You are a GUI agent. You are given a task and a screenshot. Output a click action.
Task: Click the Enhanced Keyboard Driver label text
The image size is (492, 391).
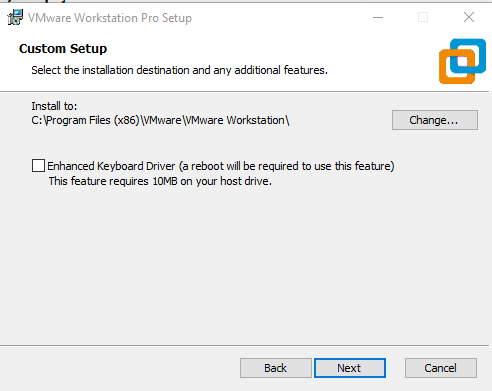[221, 166]
